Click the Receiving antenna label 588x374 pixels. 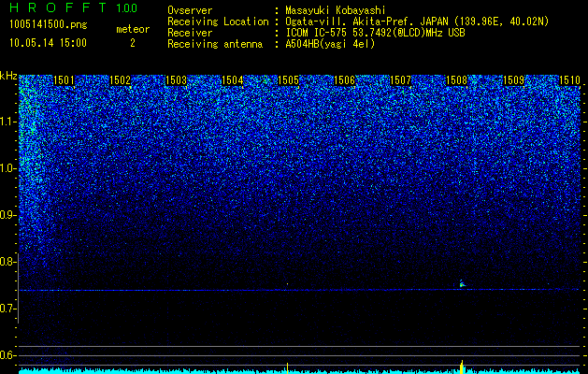[x=215, y=44]
